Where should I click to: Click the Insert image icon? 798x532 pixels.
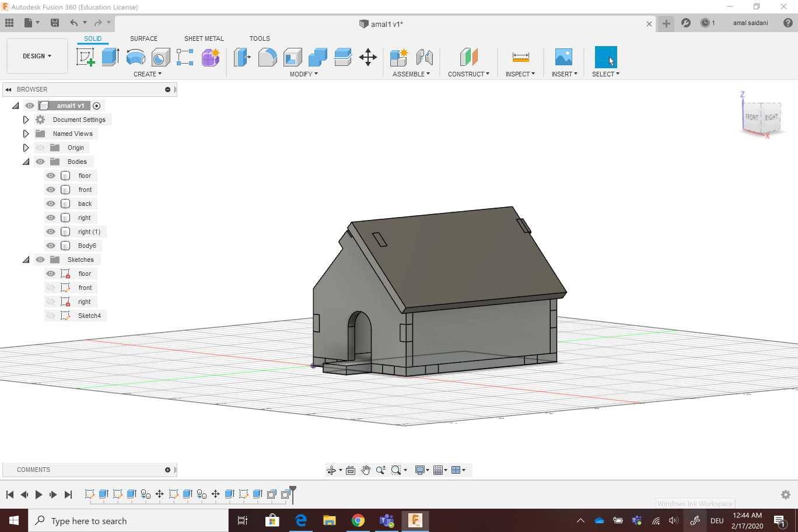point(563,57)
